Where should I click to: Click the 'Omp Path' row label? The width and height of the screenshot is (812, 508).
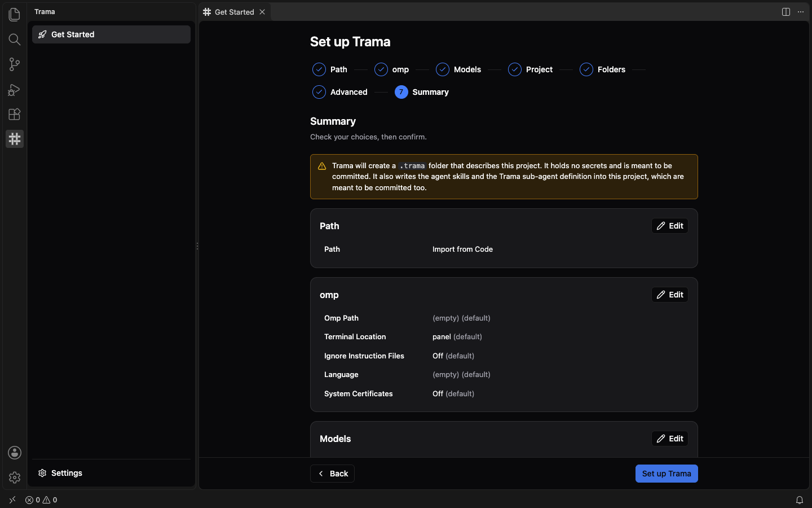coord(341,318)
